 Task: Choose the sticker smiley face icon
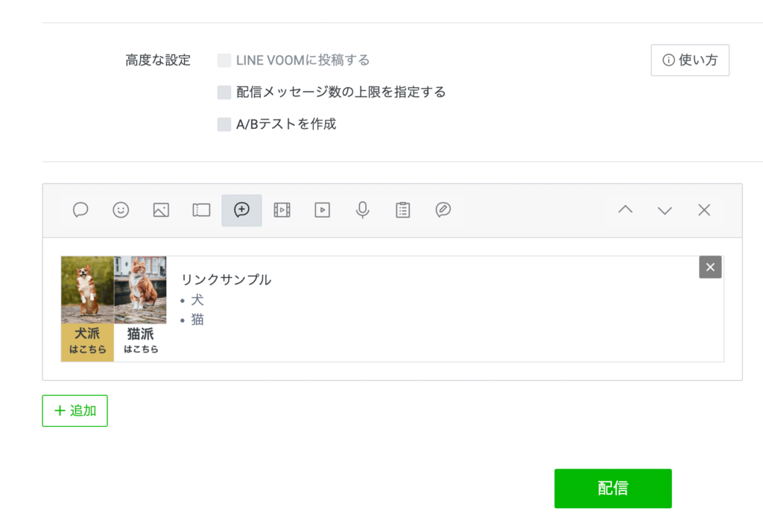[121, 210]
